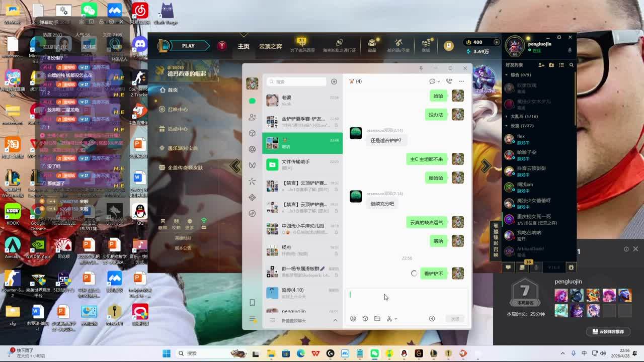Open the WeChat contacts icon in sidebar

click(252, 117)
